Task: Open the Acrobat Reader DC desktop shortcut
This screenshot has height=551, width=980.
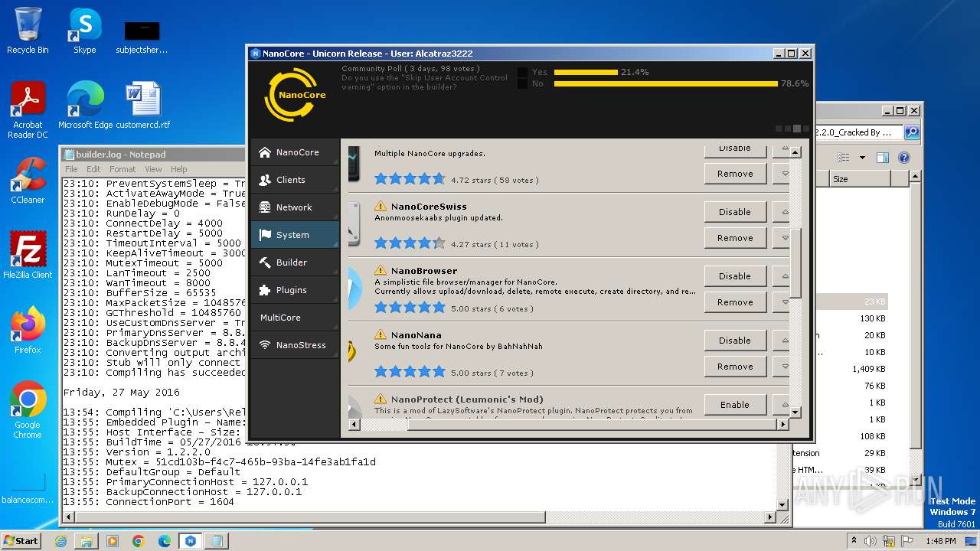Action: pos(28,111)
